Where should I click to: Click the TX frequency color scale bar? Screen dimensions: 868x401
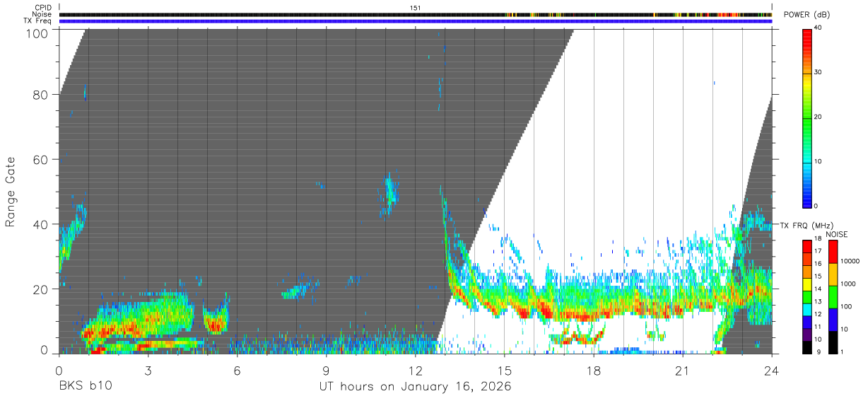point(808,297)
